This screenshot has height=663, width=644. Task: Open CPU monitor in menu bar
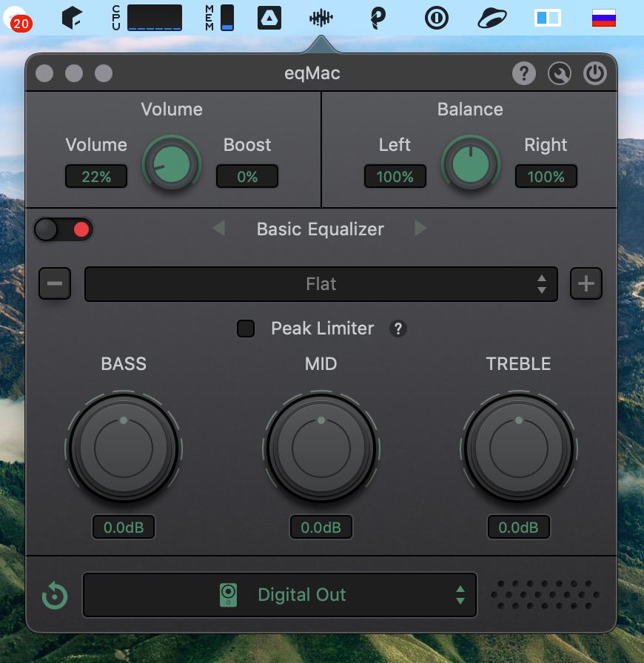(x=147, y=18)
